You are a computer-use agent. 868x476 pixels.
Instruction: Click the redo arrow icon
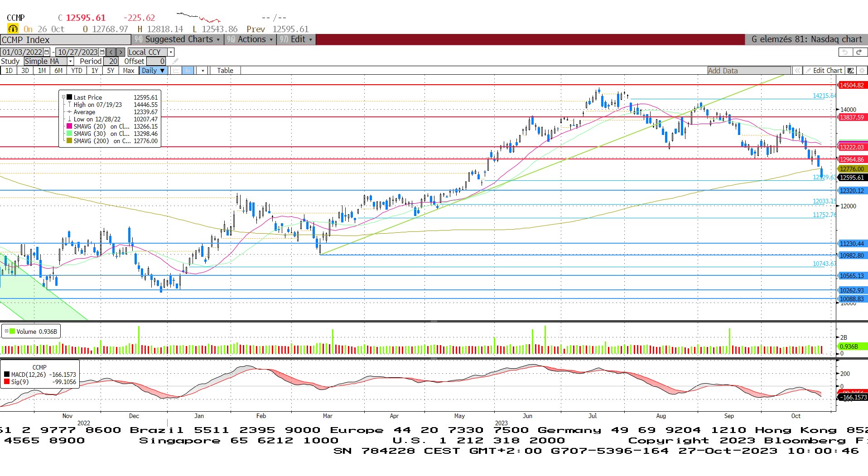point(859,52)
